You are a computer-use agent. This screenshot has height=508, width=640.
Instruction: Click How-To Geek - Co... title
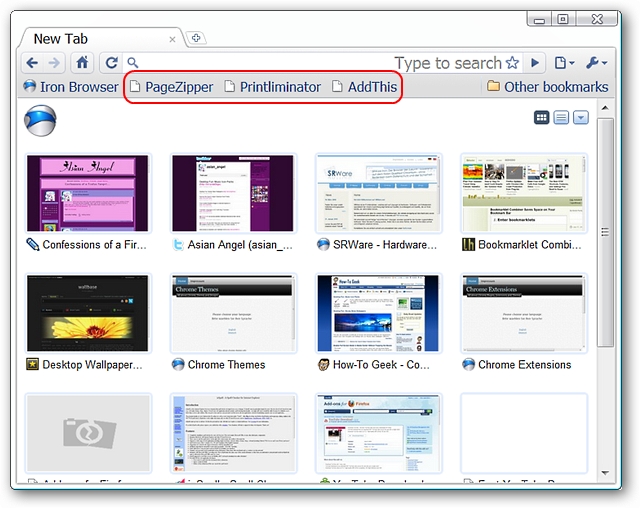click(x=381, y=365)
